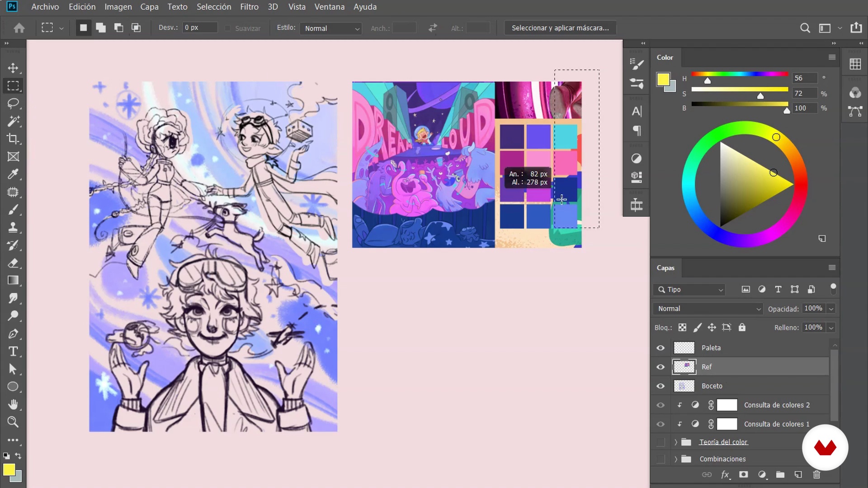Select the Zoom tool

(x=13, y=422)
